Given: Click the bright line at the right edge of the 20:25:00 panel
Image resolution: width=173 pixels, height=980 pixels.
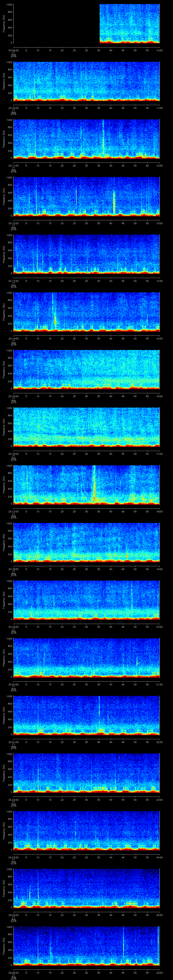Looking at the screenshot, I should (158, 940).
